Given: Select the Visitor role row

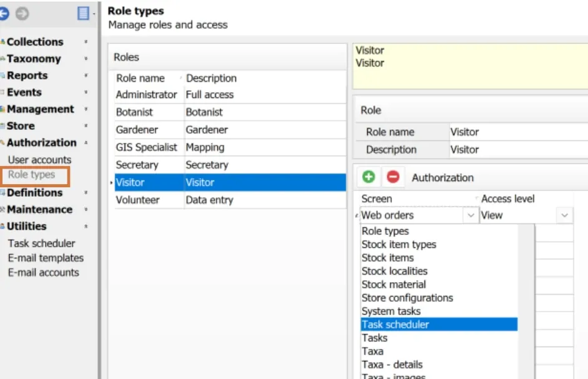Looking at the screenshot, I should click(x=230, y=182).
